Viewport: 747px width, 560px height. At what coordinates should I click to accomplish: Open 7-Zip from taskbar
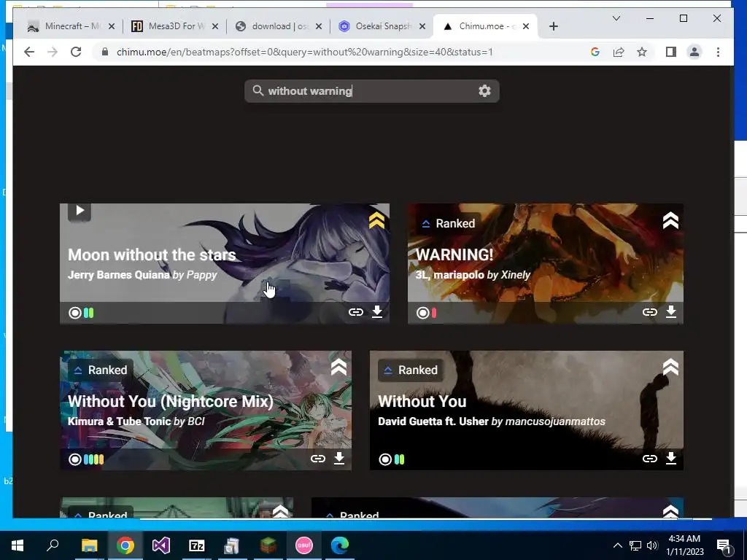197,545
